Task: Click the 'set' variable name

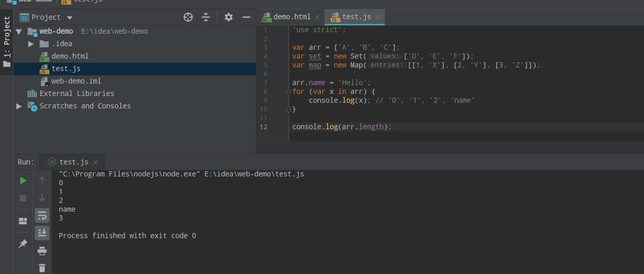Action: tap(315, 56)
